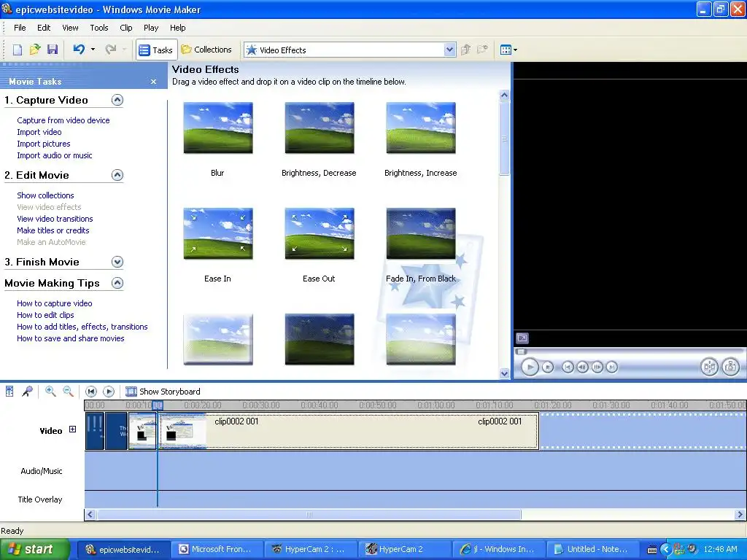Open the Help menu
The image size is (747, 560).
pyautogui.click(x=178, y=28)
